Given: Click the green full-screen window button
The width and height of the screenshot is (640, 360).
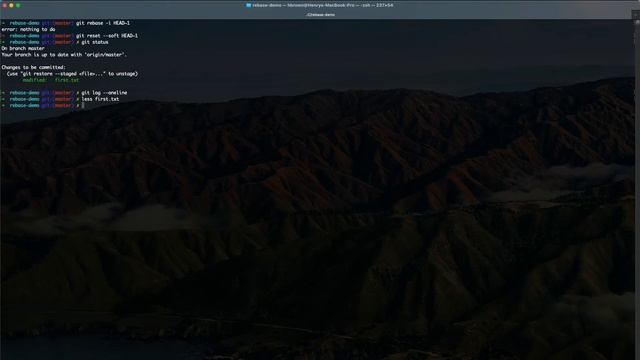Looking at the screenshot, I should coord(18,5).
